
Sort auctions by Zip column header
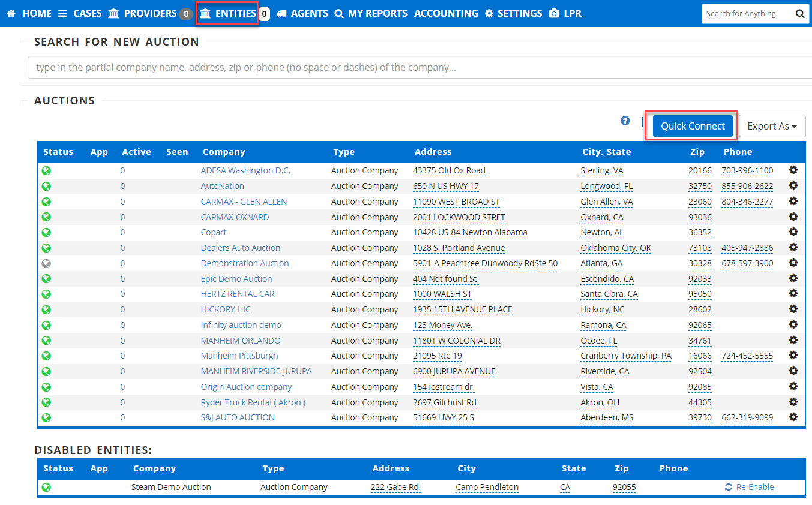click(697, 152)
